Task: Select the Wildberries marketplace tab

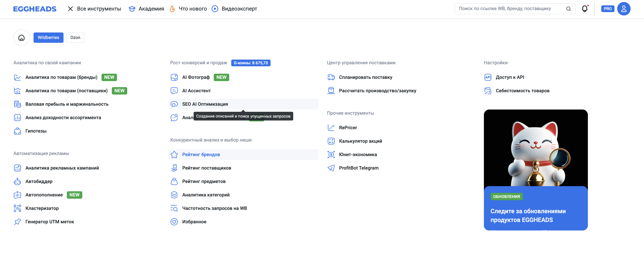Action: point(49,38)
